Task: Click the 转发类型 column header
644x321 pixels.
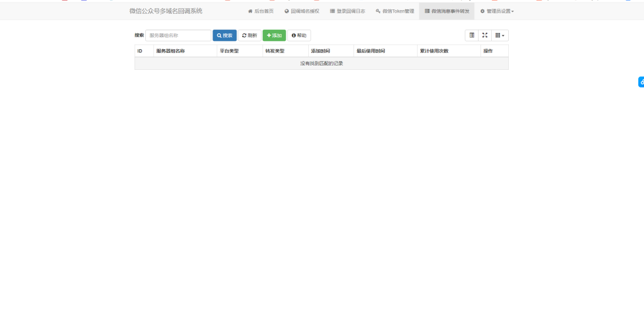Action: tap(286, 51)
